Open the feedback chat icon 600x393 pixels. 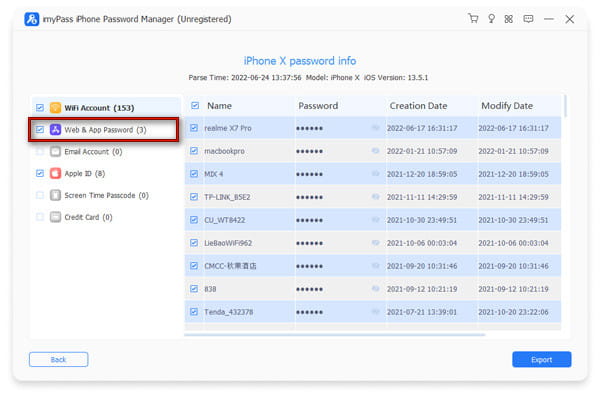528,19
